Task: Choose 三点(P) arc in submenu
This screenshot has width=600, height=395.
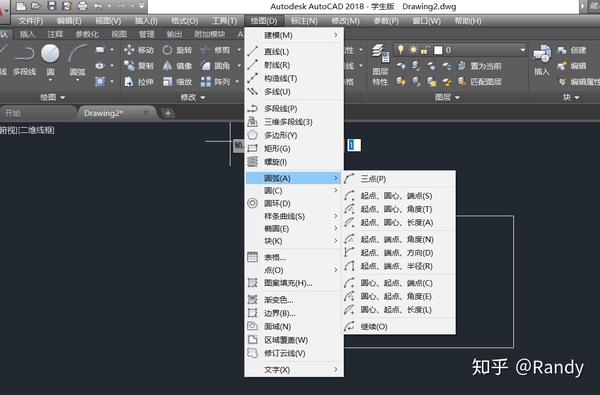Action: [x=399, y=179]
